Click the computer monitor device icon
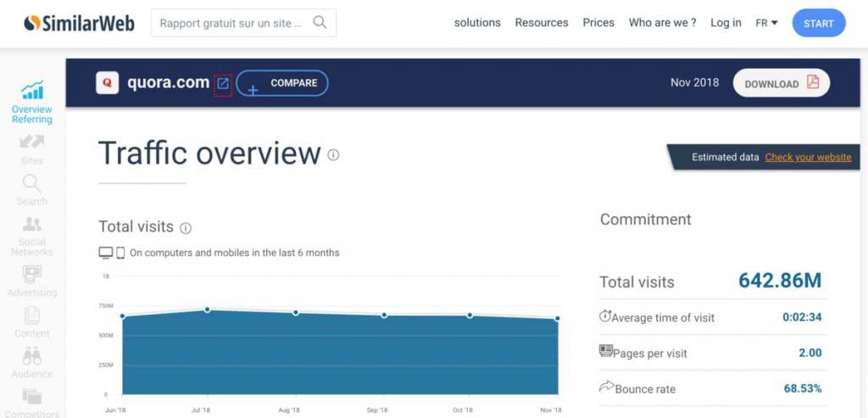This screenshot has width=868, height=418. click(x=106, y=253)
